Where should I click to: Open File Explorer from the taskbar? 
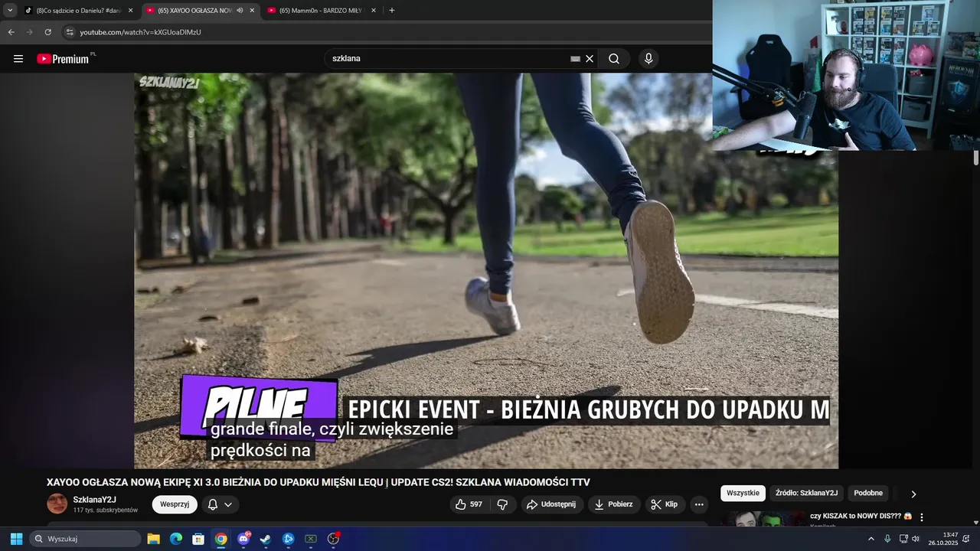click(153, 539)
